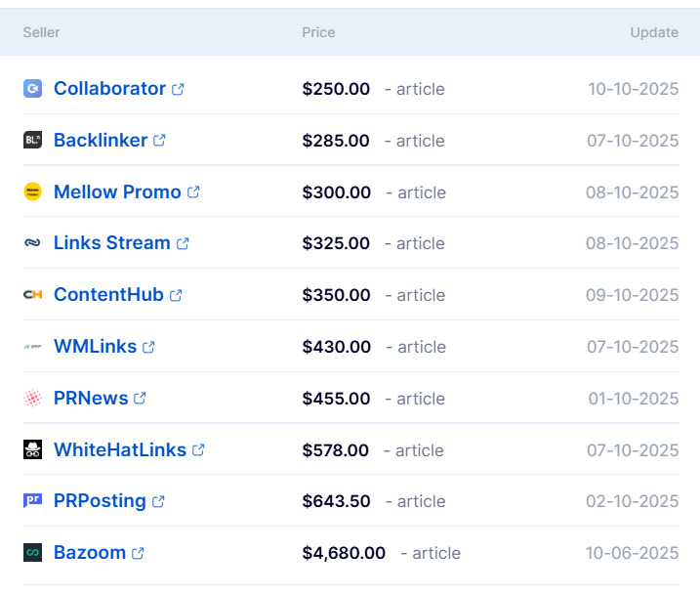
Task: Click the Bazoom logo icon
Action: point(32,553)
